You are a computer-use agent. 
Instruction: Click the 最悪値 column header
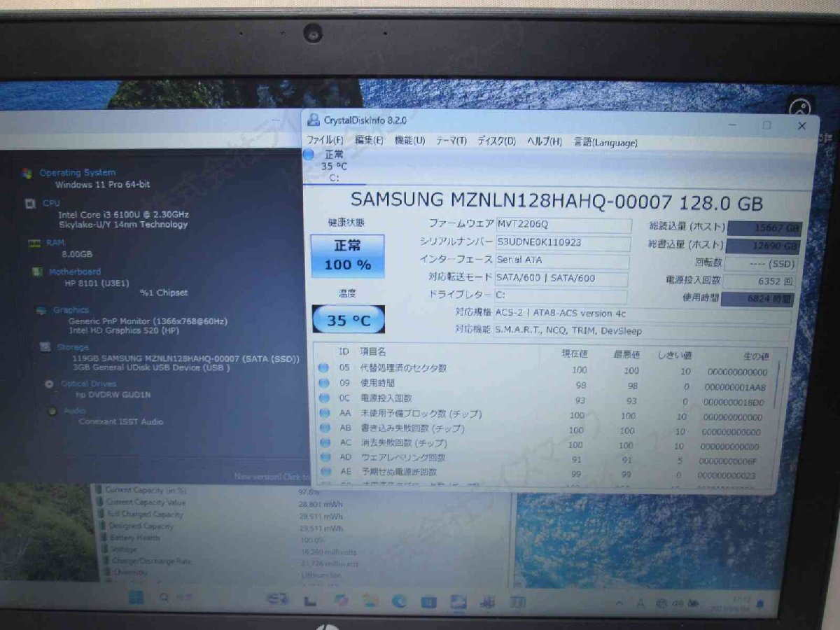pyautogui.click(x=626, y=354)
